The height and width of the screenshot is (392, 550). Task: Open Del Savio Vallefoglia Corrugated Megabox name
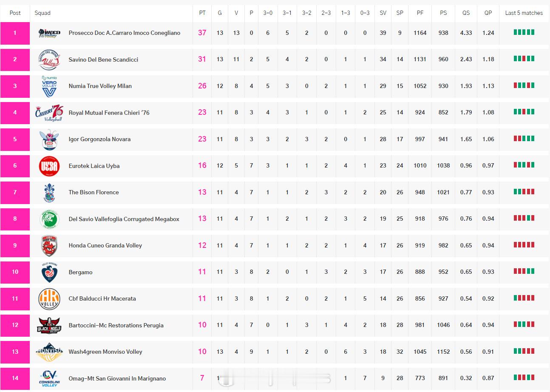tap(124, 219)
